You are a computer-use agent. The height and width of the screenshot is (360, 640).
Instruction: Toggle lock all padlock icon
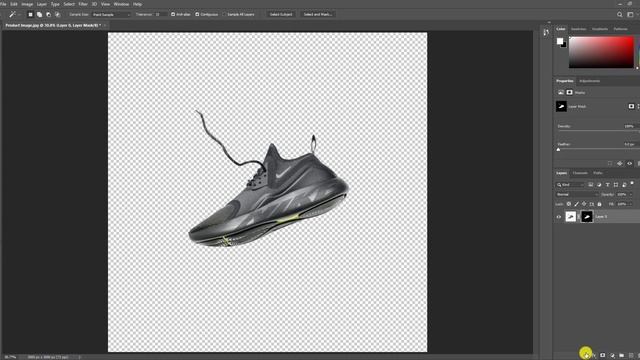(600, 204)
